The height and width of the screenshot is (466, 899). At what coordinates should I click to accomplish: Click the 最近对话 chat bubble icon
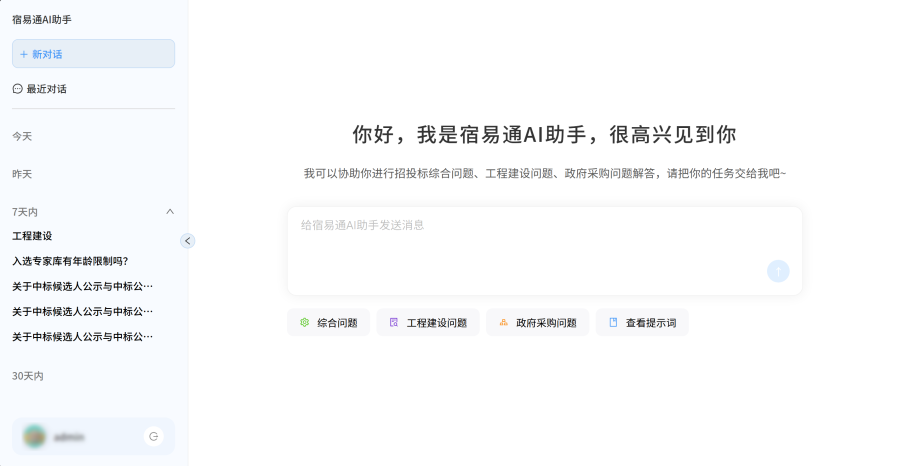[x=18, y=89]
